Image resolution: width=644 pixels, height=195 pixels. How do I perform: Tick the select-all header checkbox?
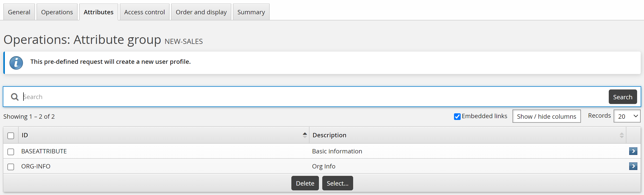click(x=11, y=136)
